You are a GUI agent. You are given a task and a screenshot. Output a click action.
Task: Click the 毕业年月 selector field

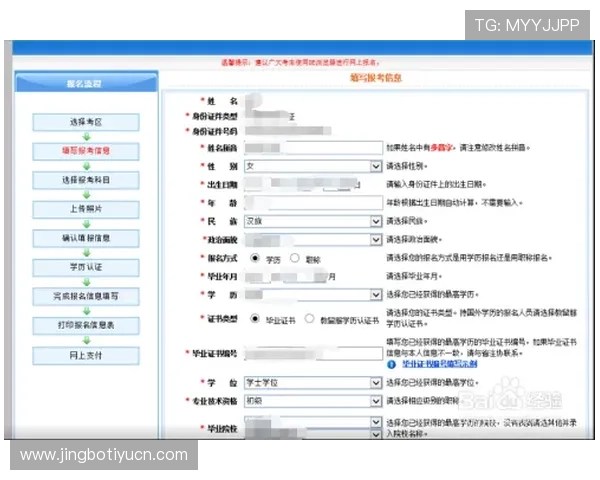[x=290, y=276]
